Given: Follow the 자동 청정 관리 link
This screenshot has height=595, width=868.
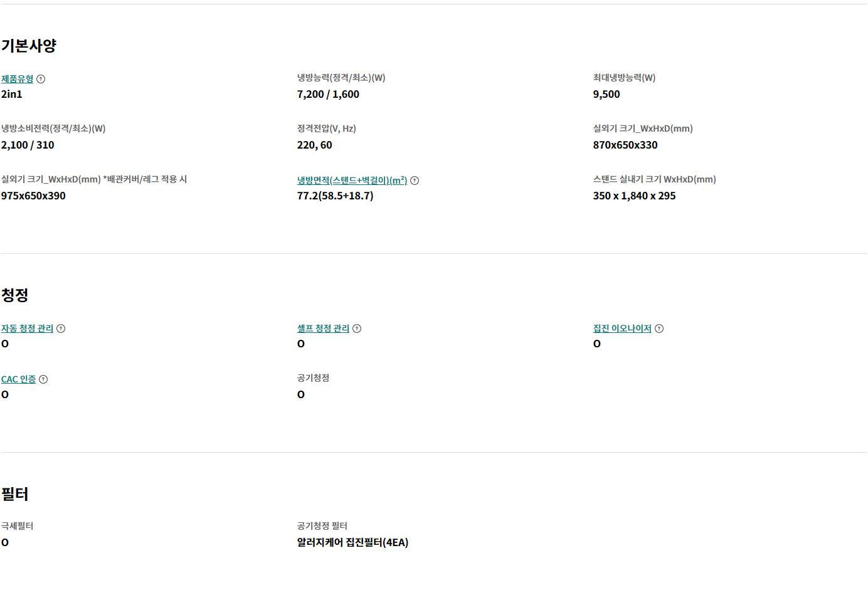Looking at the screenshot, I should [27, 329].
